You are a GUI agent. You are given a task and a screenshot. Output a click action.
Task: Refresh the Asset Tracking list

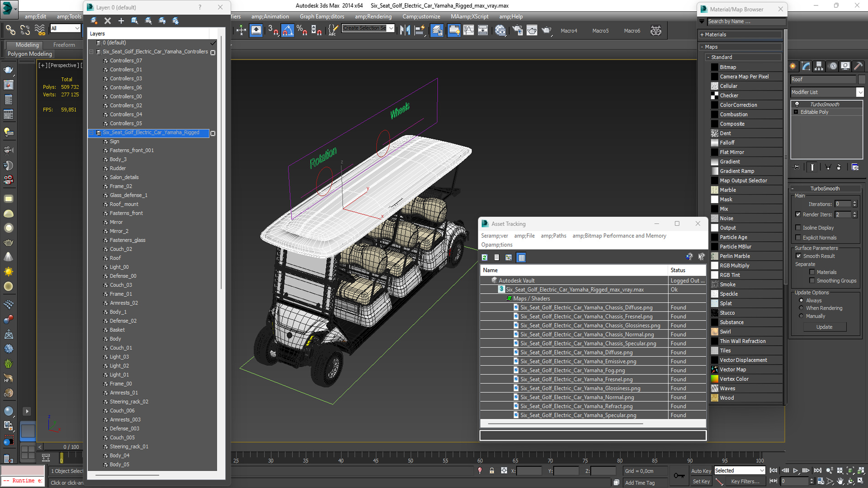click(x=485, y=258)
